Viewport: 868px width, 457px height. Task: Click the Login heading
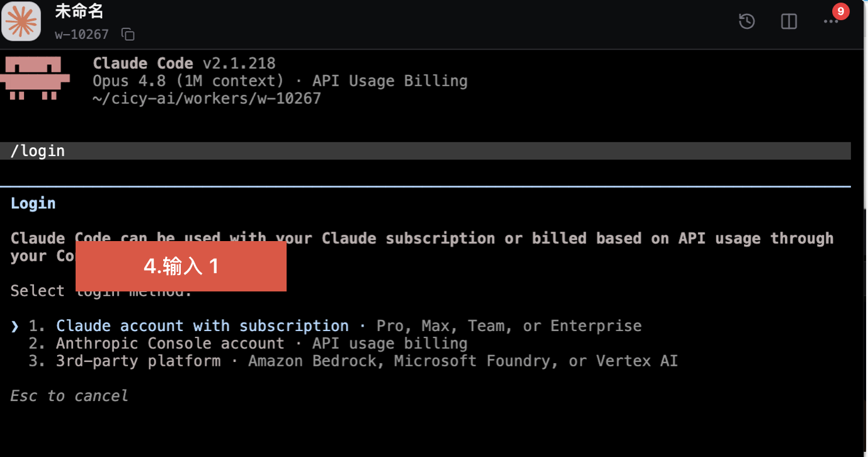tap(33, 203)
